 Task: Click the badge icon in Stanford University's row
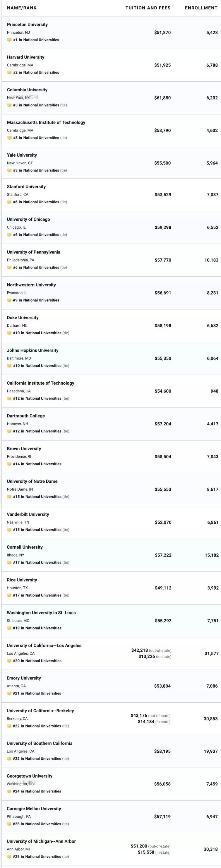click(9, 202)
